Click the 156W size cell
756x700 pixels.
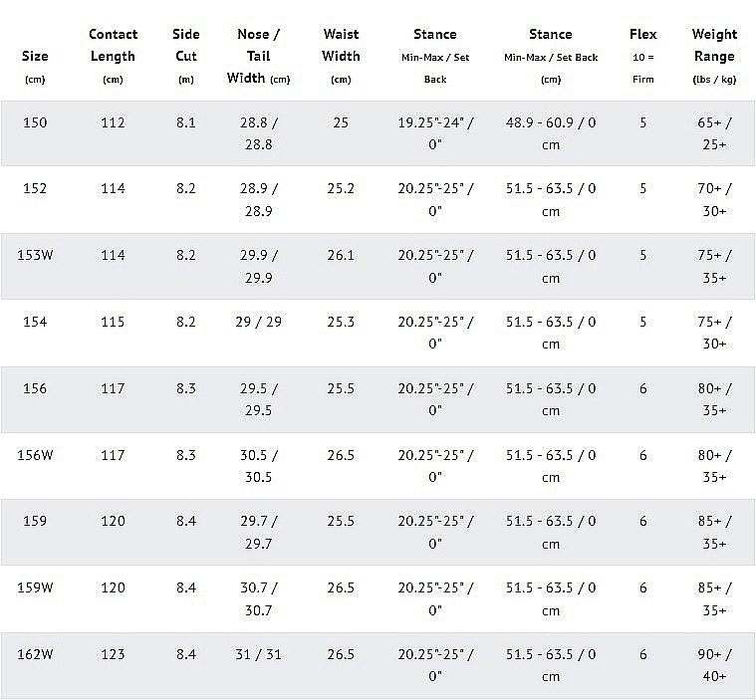(x=35, y=455)
